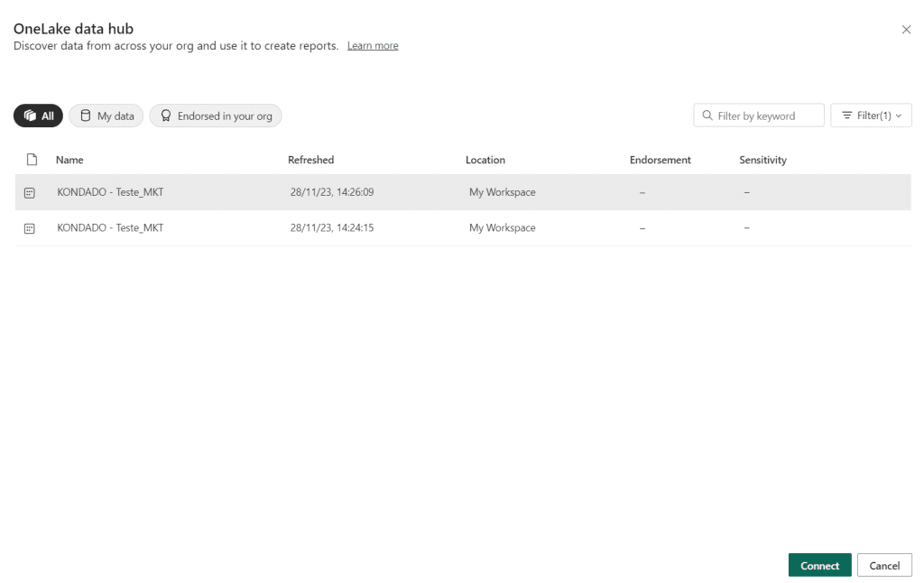This screenshot has height=583, width=924.
Task: Sort by the Refreshed column header
Action: [310, 160]
